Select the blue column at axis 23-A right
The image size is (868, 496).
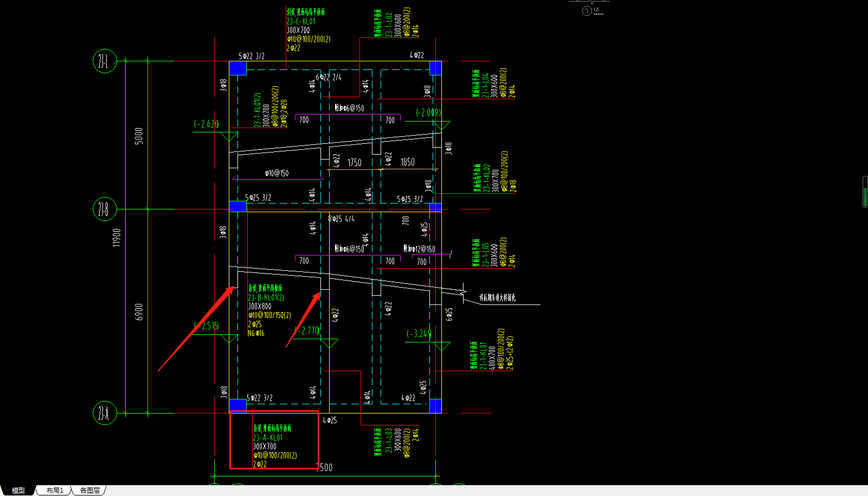pos(435,405)
